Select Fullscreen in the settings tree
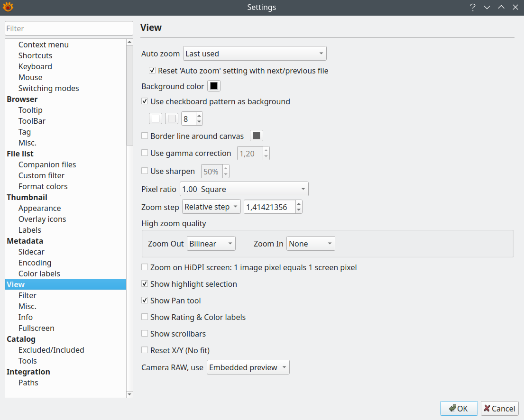This screenshot has width=524, height=420. pos(36,328)
